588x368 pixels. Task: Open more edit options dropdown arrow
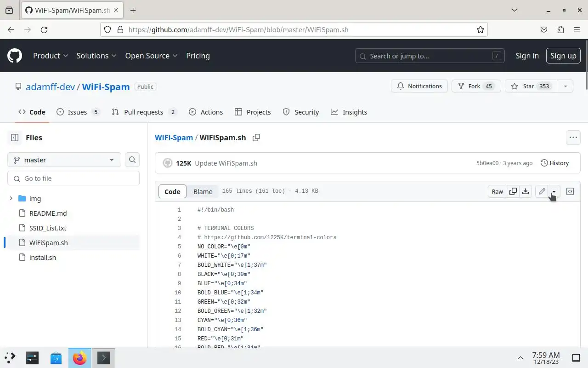coord(554,191)
